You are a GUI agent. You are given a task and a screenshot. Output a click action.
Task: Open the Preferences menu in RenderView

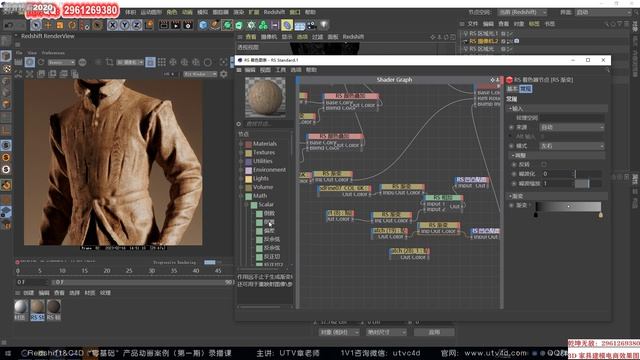pyautogui.click(x=53, y=53)
